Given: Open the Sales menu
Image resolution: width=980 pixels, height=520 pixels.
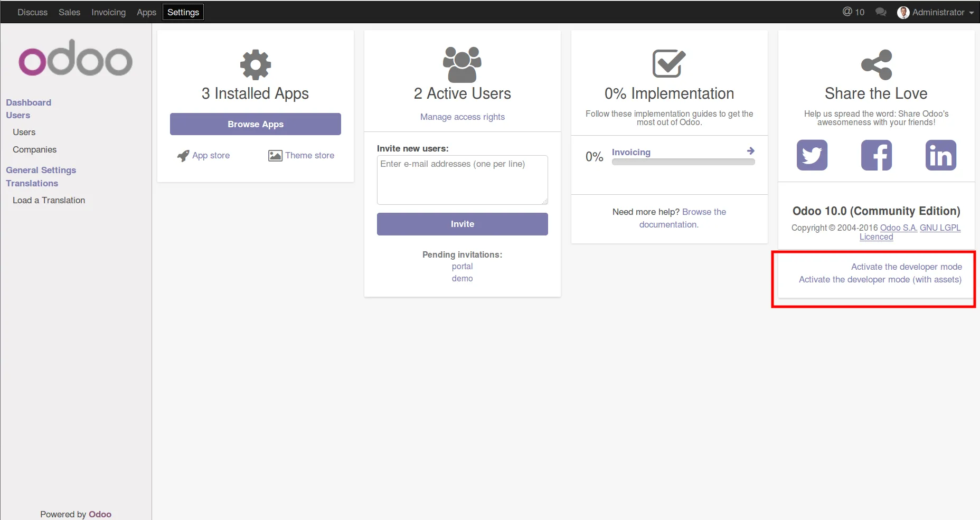Looking at the screenshot, I should click(70, 12).
